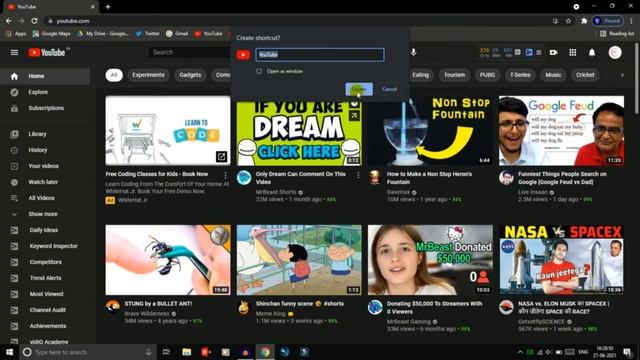Open Achievements in the sidebar
This screenshot has height=360, width=640.
[x=45, y=326]
